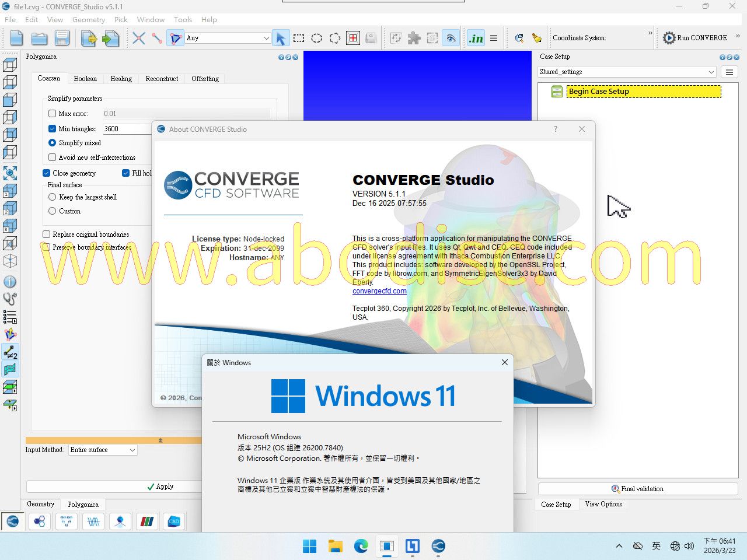Open the Any selection filter dropdown

pyautogui.click(x=228, y=38)
